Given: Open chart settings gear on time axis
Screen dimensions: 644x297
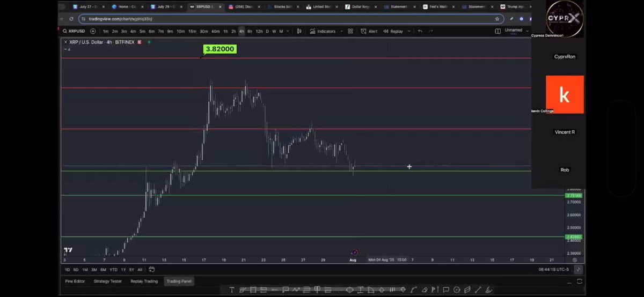Looking at the screenshot, I should (574, 260).
